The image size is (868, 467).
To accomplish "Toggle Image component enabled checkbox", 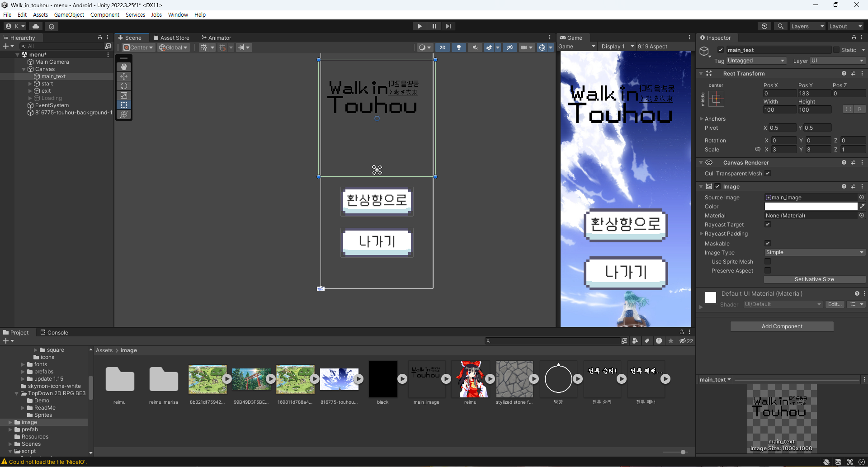I will point(717,186).
